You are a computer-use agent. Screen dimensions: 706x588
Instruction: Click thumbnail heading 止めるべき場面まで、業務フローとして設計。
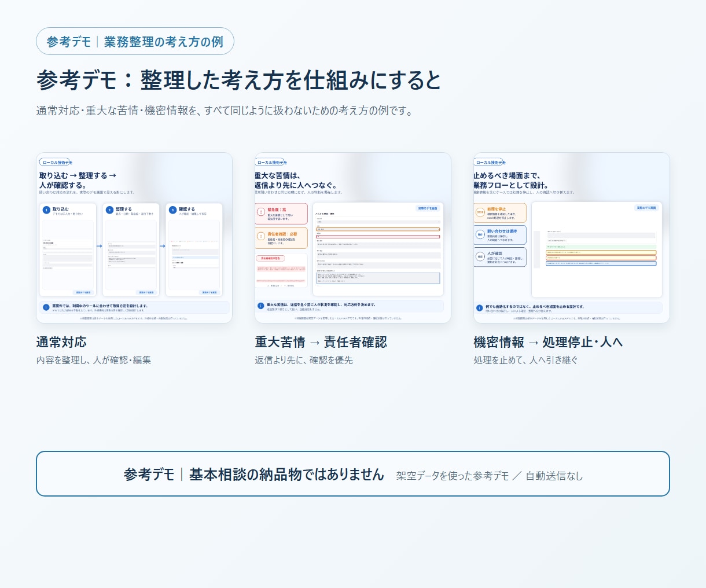point(510,180)
